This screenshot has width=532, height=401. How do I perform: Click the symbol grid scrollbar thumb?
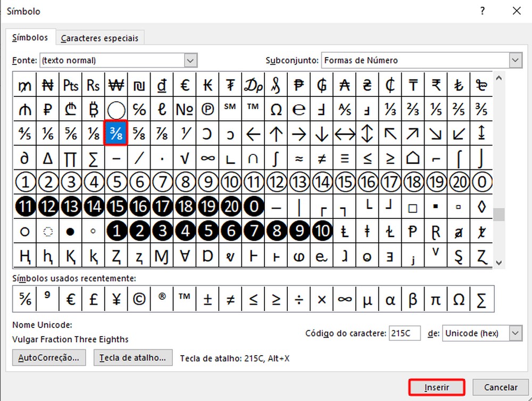[x=498, y=214]
